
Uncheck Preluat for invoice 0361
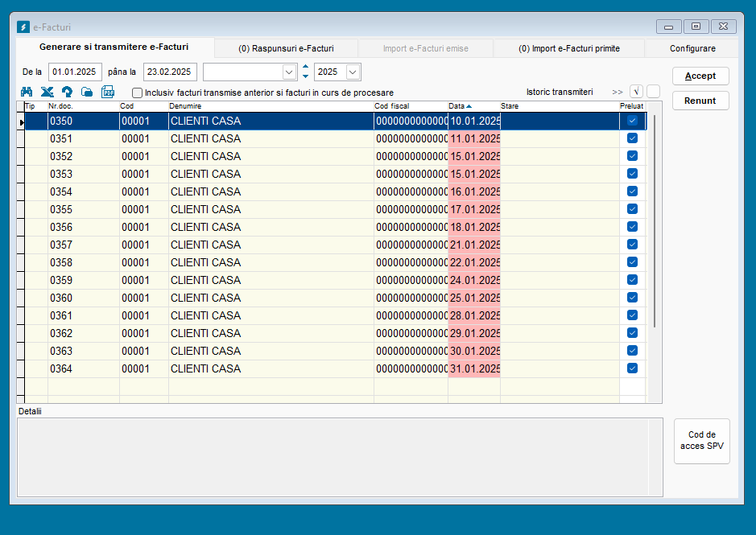click(x=632, y=315)
